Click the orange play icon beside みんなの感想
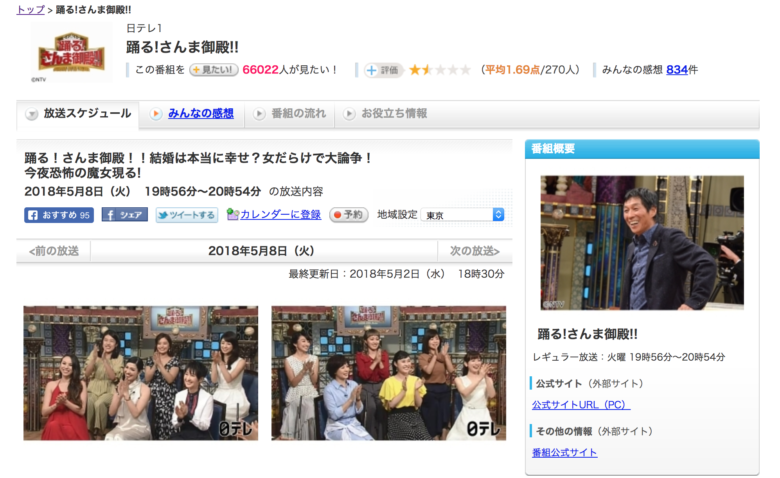780x478 pixels. click(156, 114)
